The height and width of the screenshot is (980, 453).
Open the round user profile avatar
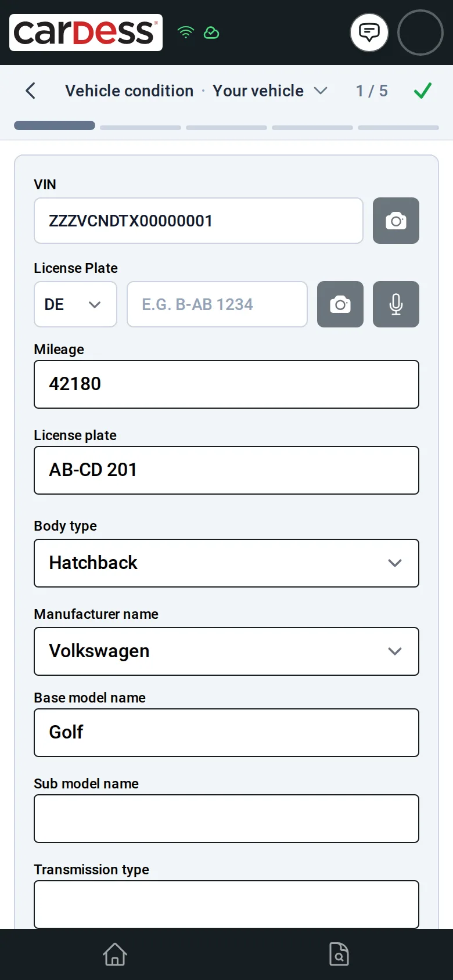point(420,33)
